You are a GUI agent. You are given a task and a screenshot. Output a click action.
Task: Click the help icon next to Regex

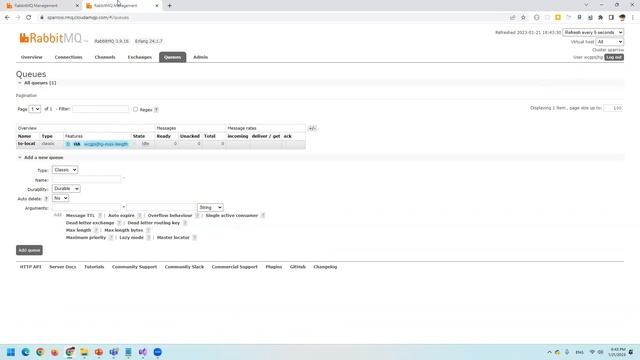156,110
